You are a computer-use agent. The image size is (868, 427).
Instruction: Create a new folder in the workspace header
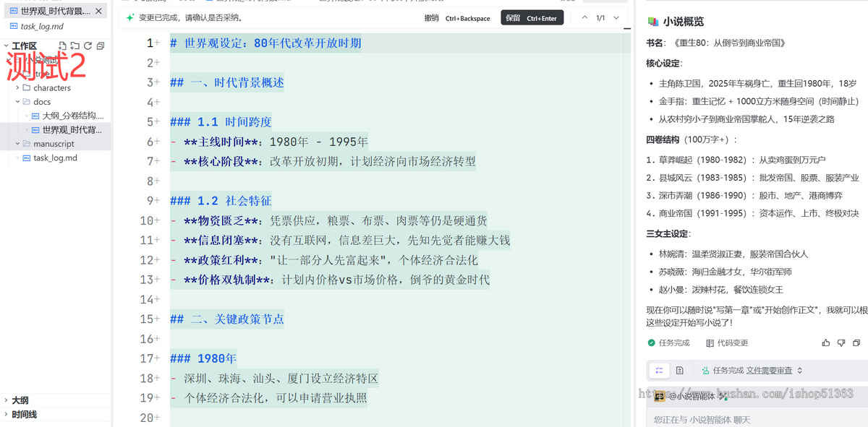coord(75,46)
